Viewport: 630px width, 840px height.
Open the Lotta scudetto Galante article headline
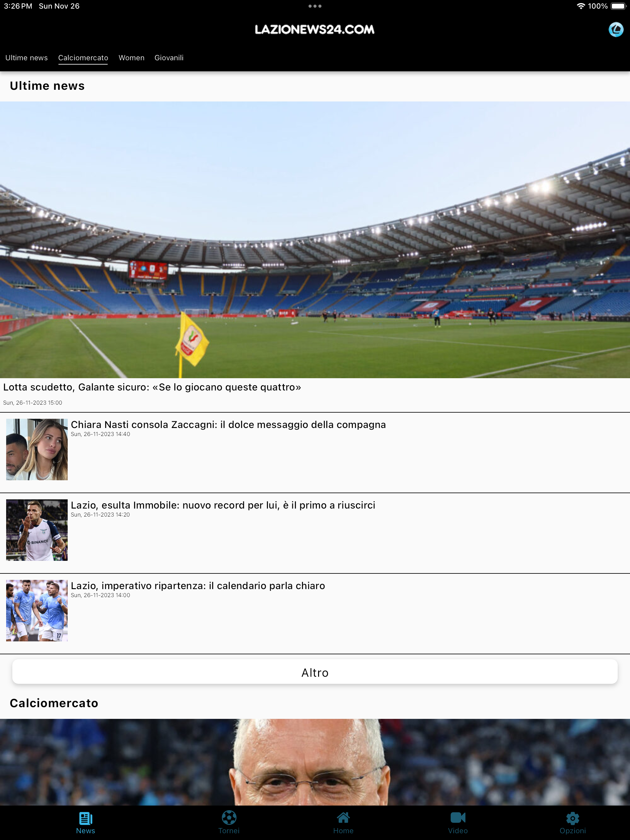point(152,387)
